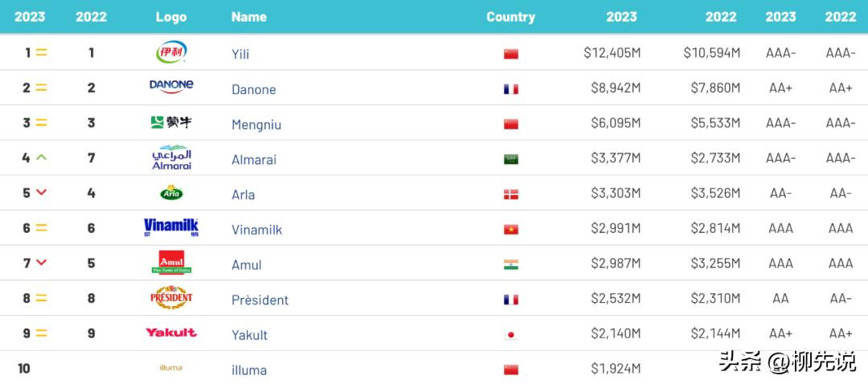Click the red Yakult logo
This screenshot has height=384, width=868.
171,333
